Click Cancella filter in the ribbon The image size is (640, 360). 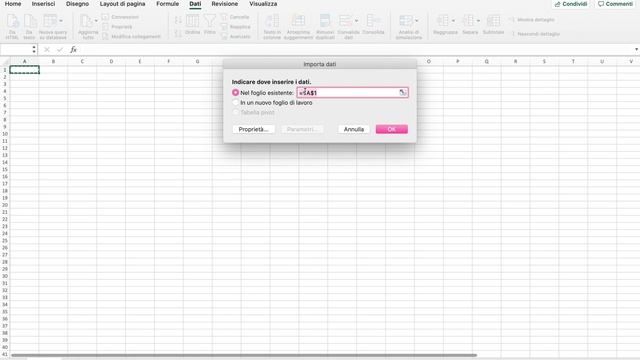tap(236, 17)
